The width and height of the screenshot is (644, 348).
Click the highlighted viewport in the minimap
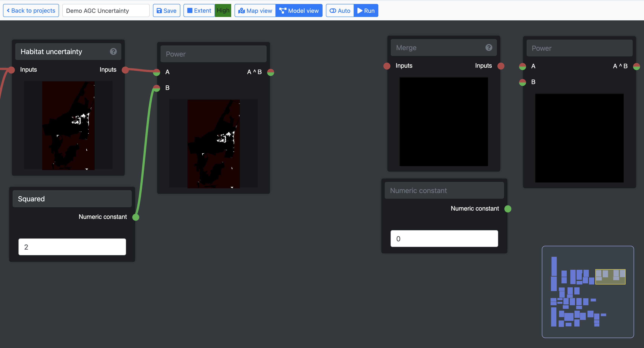click(610, 277)
